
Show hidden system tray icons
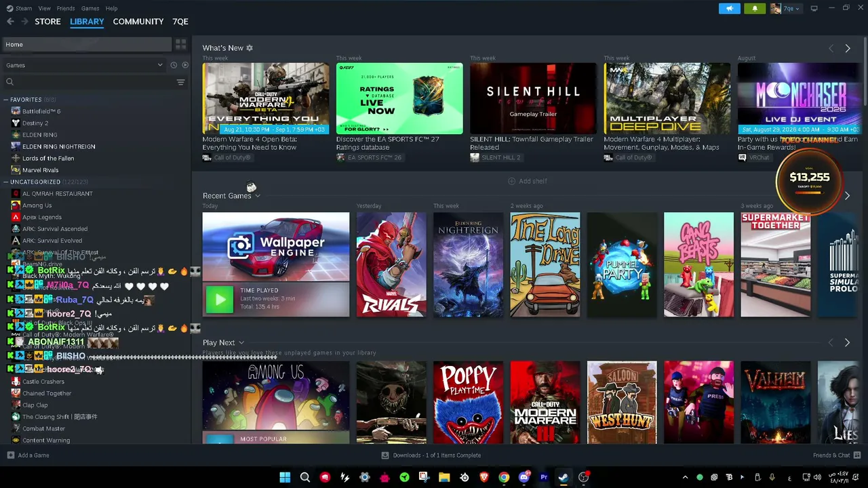point(685,477)
